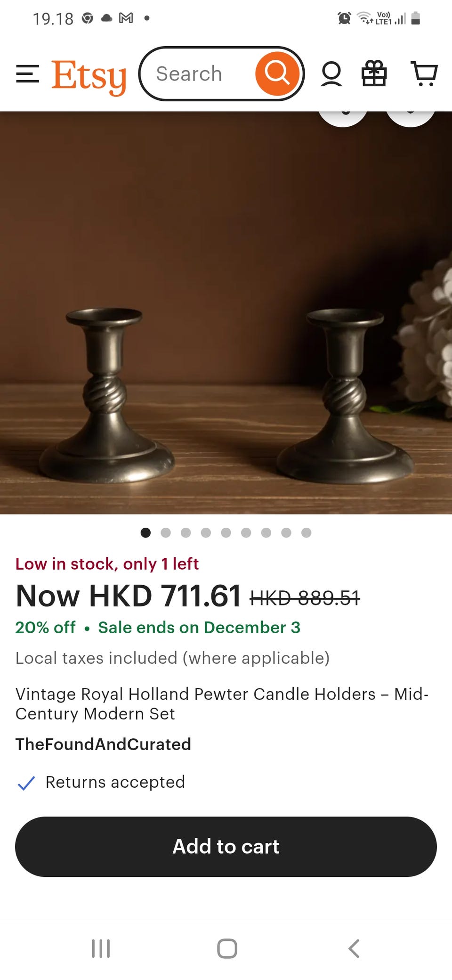Select the first image carousel dot
The height and width of the screenshot is (980, 452).
145,532
